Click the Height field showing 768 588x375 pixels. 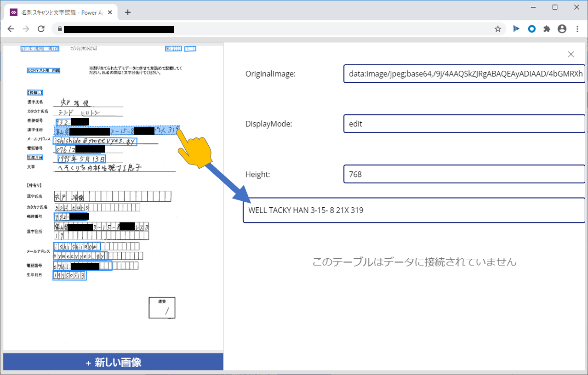point(464,174)
